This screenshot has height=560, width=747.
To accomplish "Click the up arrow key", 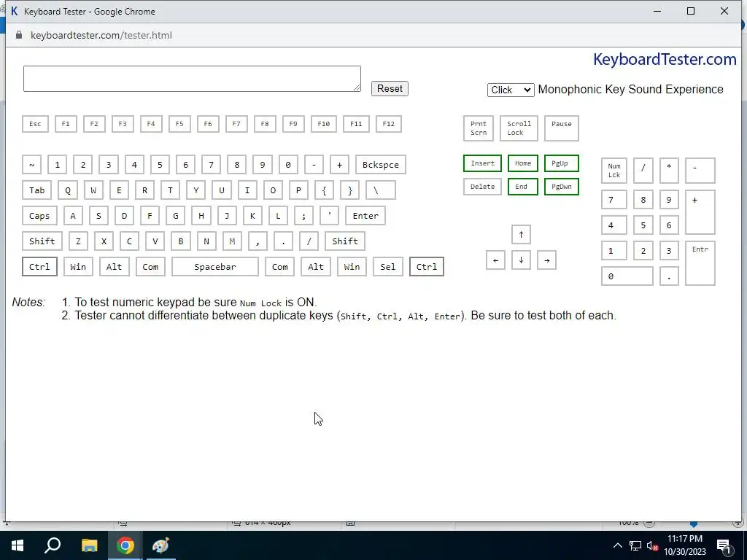I will pos(521,234).
